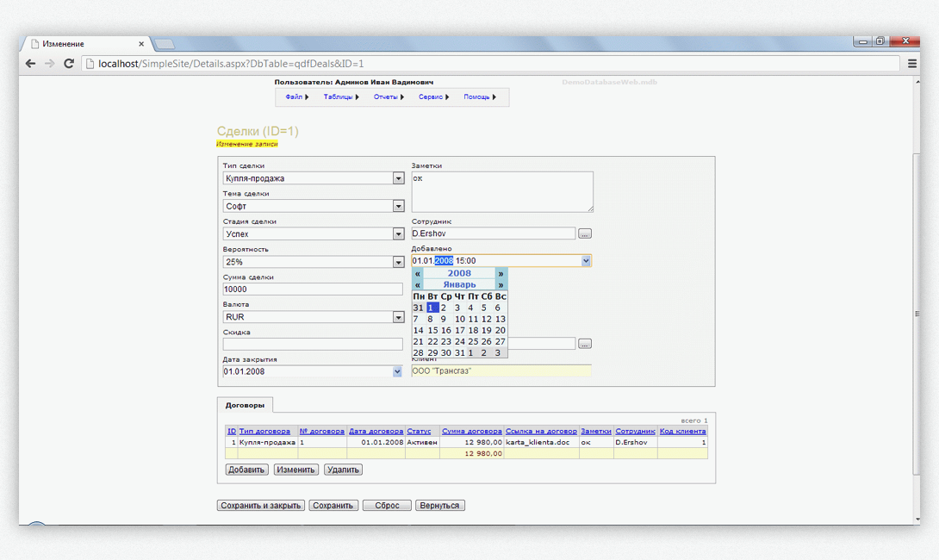Sort contracts by Тип договора column
The image size is (939, 560).
pyautogui.click(x=264, y=432)
